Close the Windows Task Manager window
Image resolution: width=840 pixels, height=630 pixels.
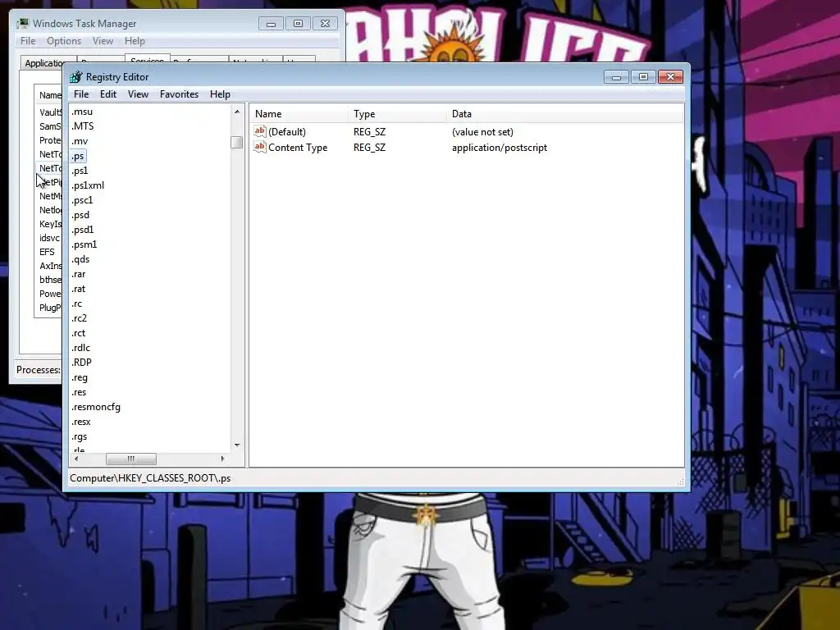coord(325,24)
